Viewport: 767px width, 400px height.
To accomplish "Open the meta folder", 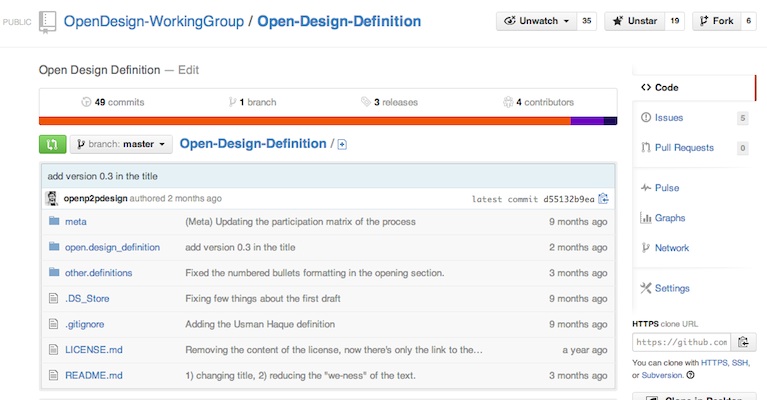I will (76, 222).
